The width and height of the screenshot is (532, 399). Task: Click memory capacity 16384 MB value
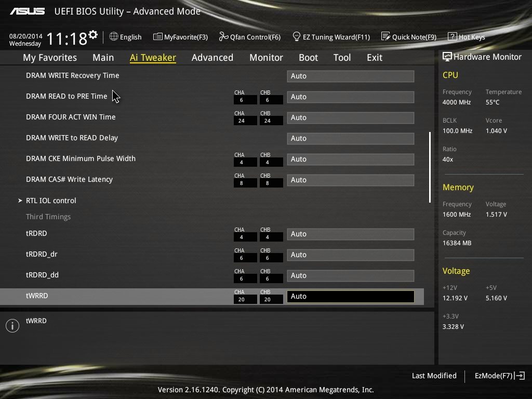tap(457, 243)
